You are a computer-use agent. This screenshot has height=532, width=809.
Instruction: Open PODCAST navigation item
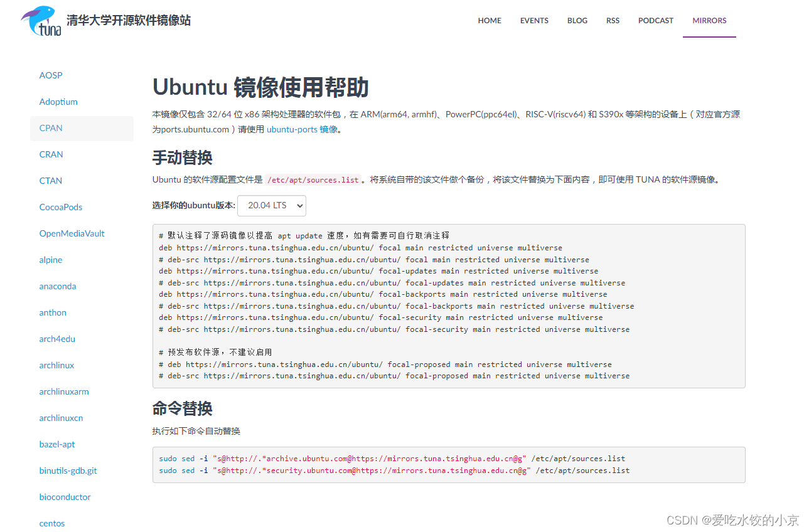[656, 21]
